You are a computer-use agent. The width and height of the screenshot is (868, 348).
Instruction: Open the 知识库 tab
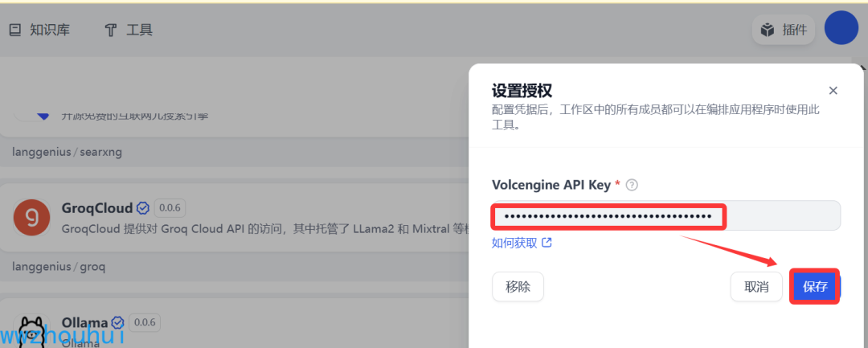tap(39, 30)
